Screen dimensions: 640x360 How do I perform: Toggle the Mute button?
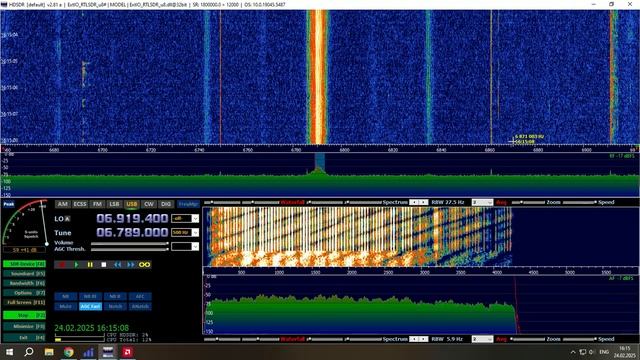pos(66,307)
